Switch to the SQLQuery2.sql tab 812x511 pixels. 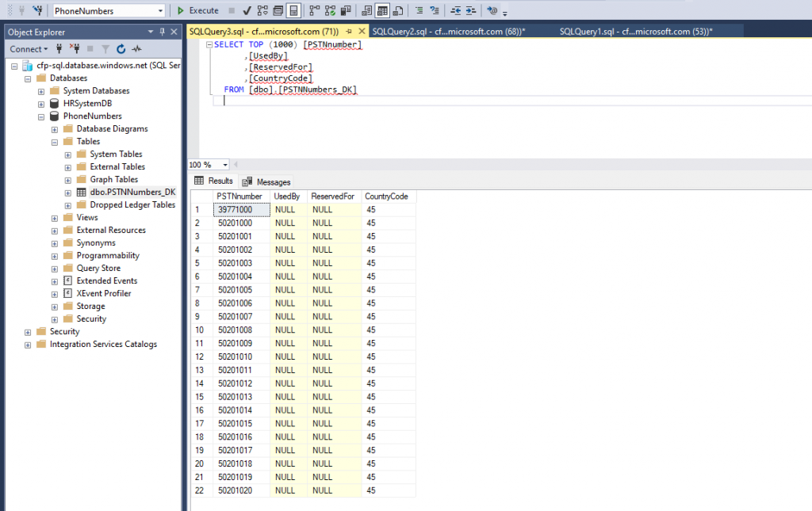click(x=448, y=31)
